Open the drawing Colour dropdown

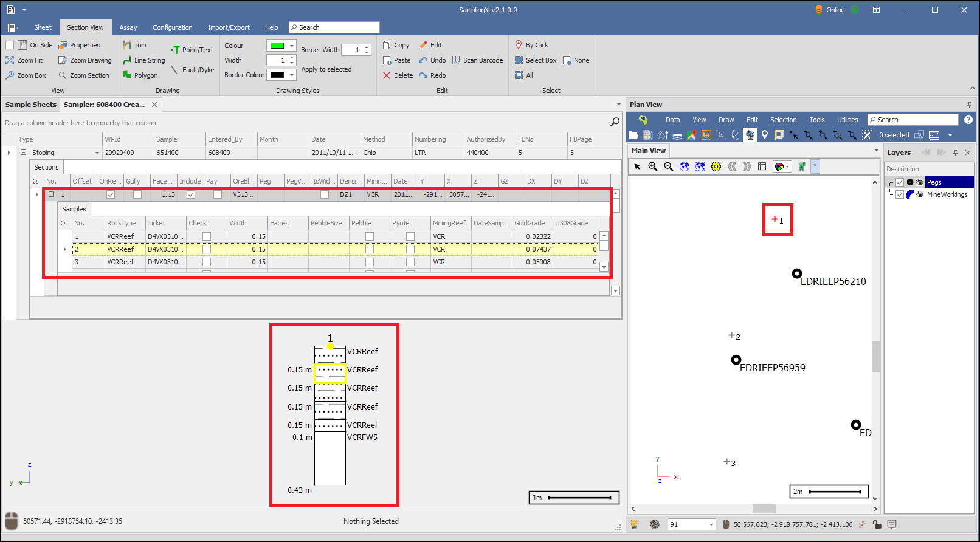pos(292,46)
